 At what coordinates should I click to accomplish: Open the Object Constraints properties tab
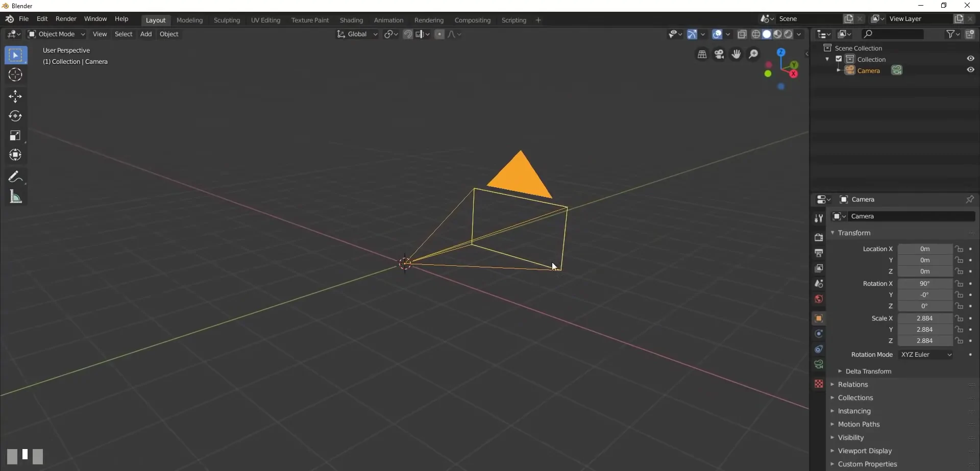(819, 349)
